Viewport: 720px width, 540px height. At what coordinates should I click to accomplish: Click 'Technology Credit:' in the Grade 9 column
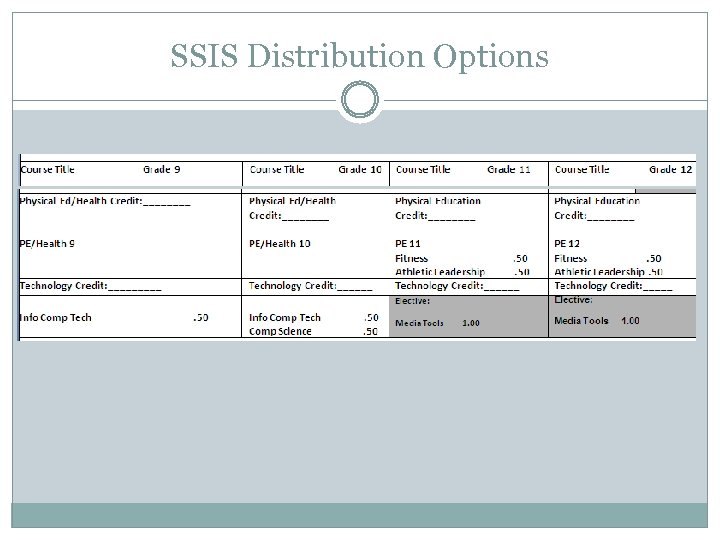[x=63, y=286]
